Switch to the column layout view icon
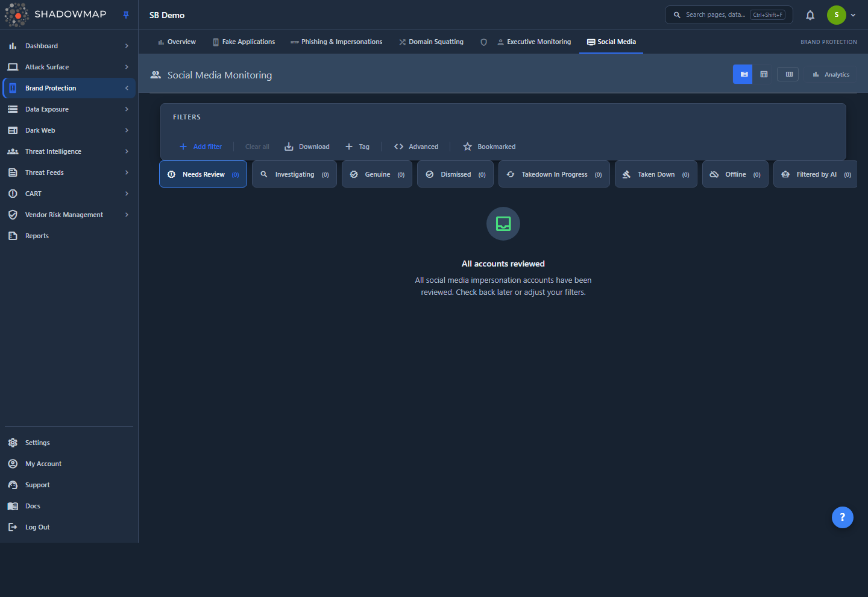The height and width of the screenshot is (597, 868). (788, 74)
